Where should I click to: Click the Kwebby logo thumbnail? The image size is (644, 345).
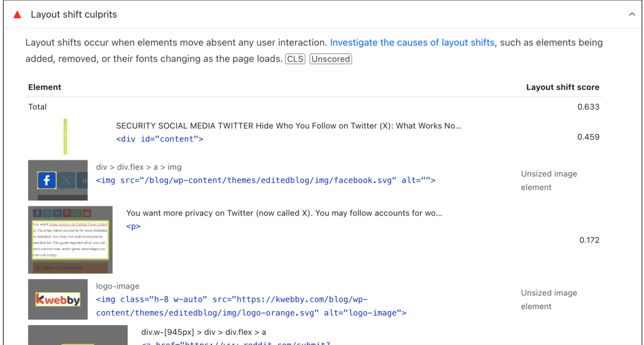click(x=58, y=299)
